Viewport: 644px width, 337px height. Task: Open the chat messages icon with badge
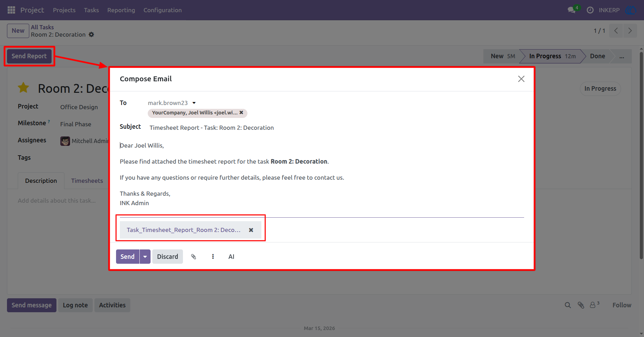tap(572, 10)
